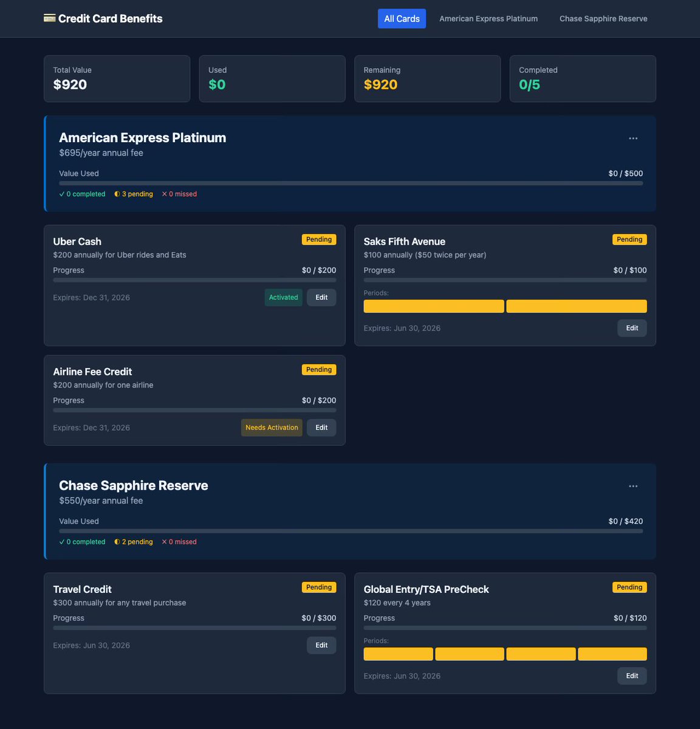The image size is (700, 729).
Task: Open American Express Platinum card options menu
Action: point(633,139)
